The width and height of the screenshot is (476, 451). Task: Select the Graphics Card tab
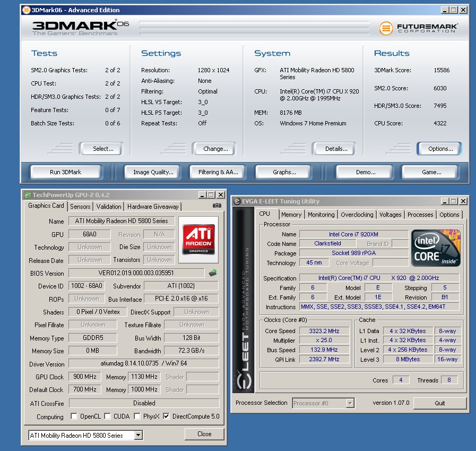[x=46, y=206]
